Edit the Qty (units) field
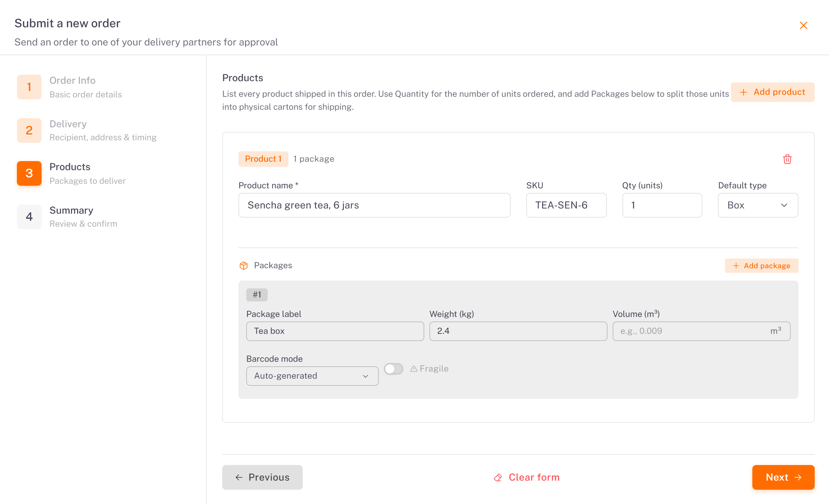Screen dimensions: 829x504 pyautogui.click(x=662, y=205)
